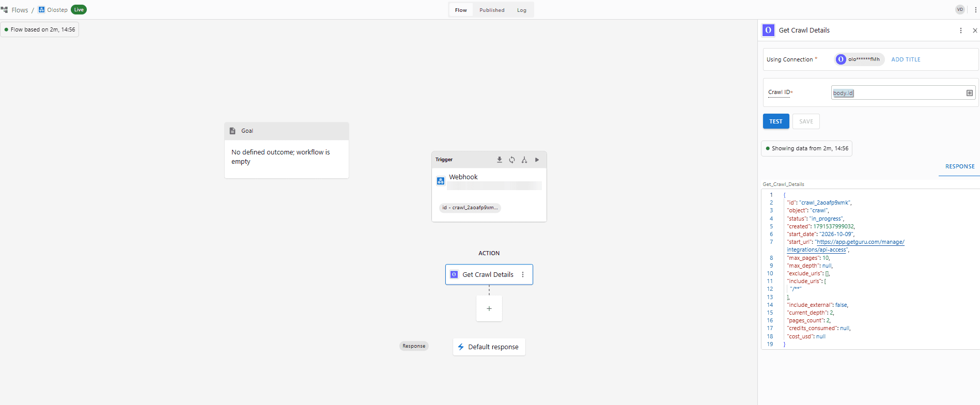
Task: Click the Trigger header label
Action: pos(444,160)
